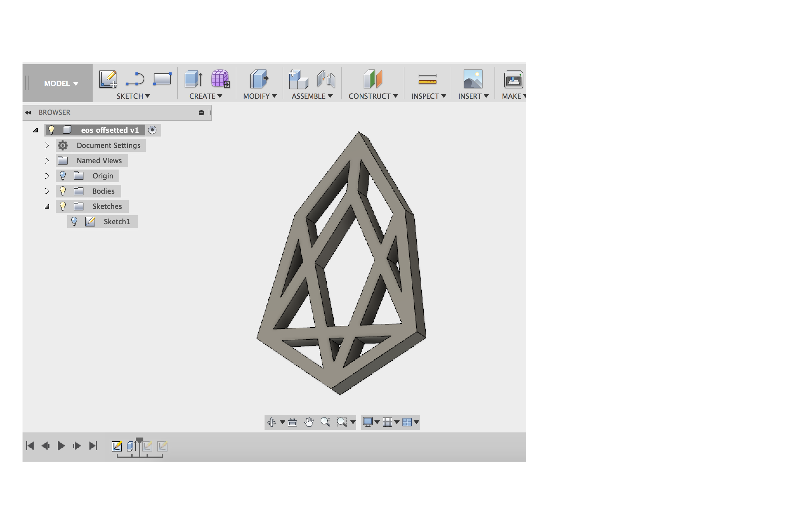Image resolution: width=812 pixels, height=508 pixels.
Task: Step forward one timeline feature
Action: pos(77,446)
